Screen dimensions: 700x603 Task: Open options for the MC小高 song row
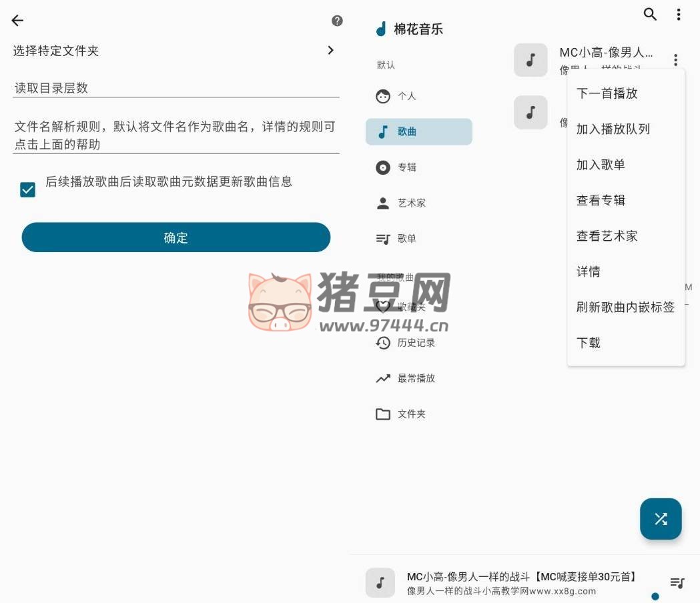675,59
